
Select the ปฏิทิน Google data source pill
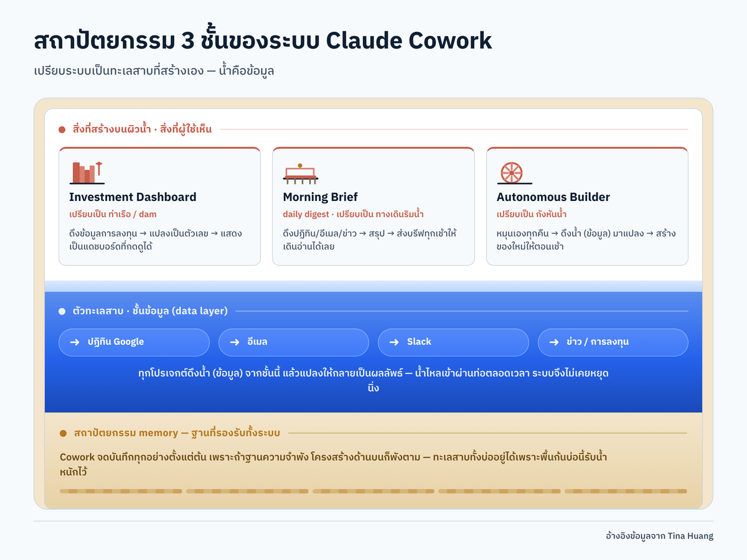pyautogui.click(x=134, y=342)
